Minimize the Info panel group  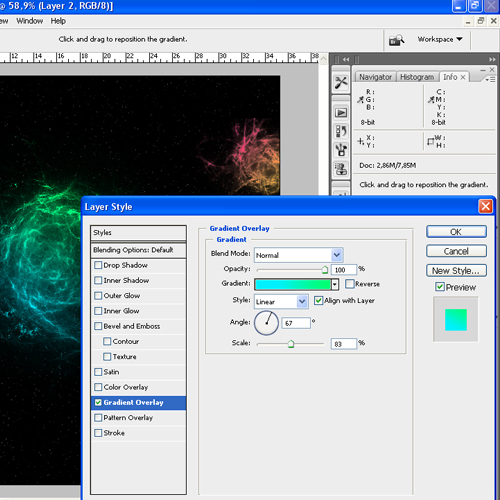(483, 70)
